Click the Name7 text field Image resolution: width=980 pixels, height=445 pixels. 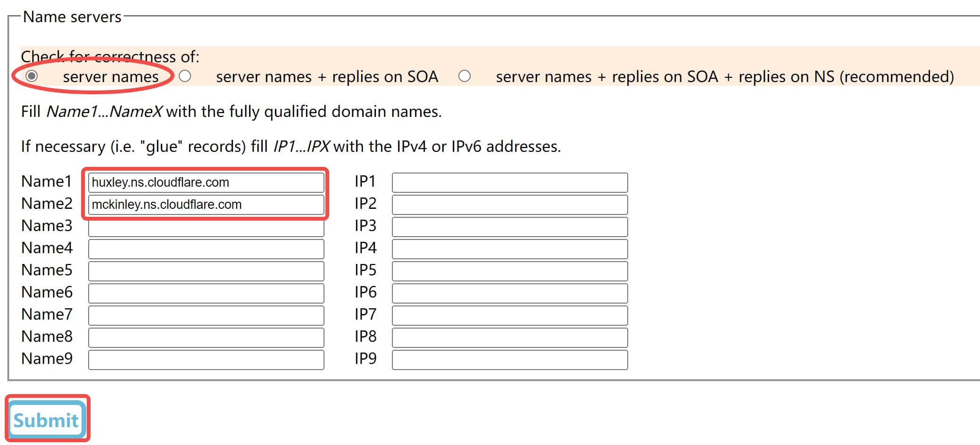click(206, 315)
